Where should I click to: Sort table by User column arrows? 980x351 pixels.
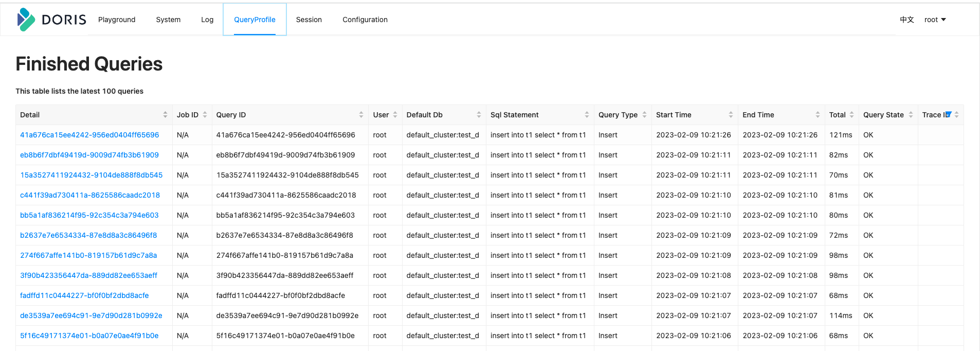[395, 115]
